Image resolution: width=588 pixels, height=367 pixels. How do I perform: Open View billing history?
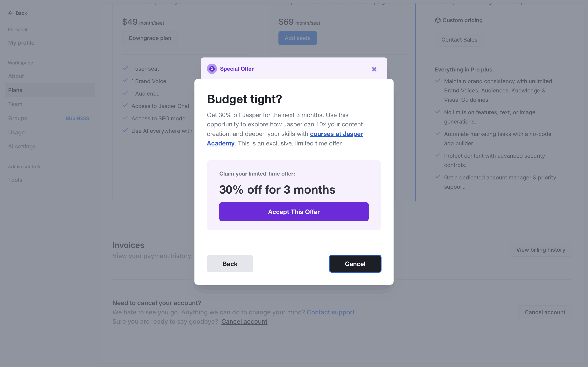click(x=541, y=250)
